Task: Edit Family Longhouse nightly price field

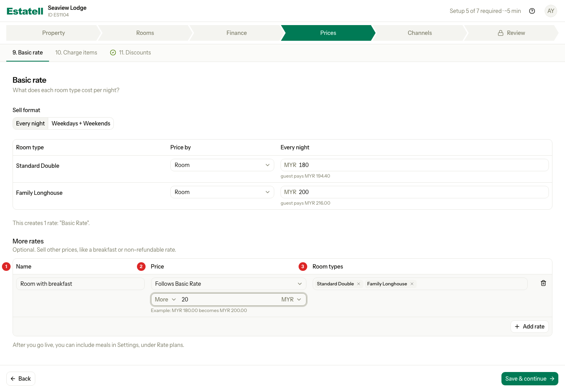Action: tap(415, 192)
